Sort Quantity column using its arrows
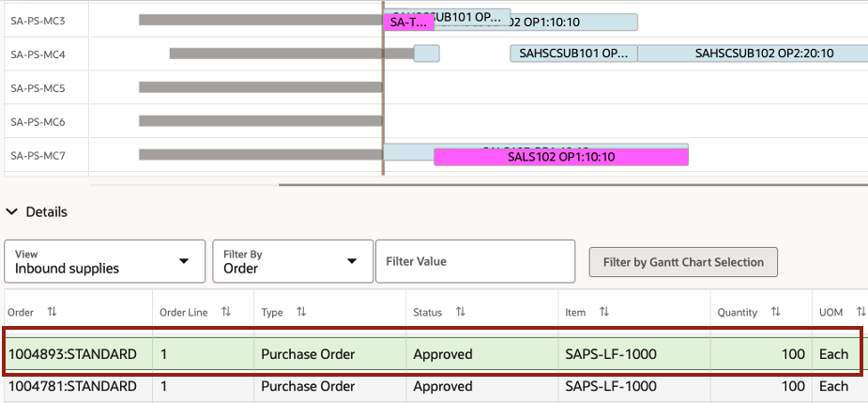The height and width of the screenshot is (403, 868). 776,311
